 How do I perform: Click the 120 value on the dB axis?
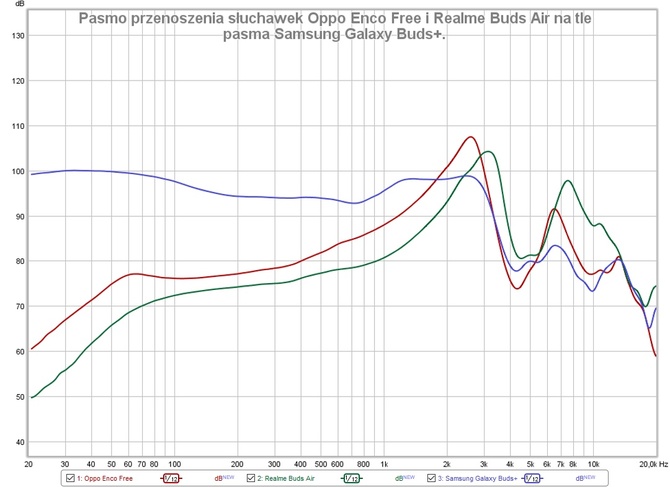18,81
